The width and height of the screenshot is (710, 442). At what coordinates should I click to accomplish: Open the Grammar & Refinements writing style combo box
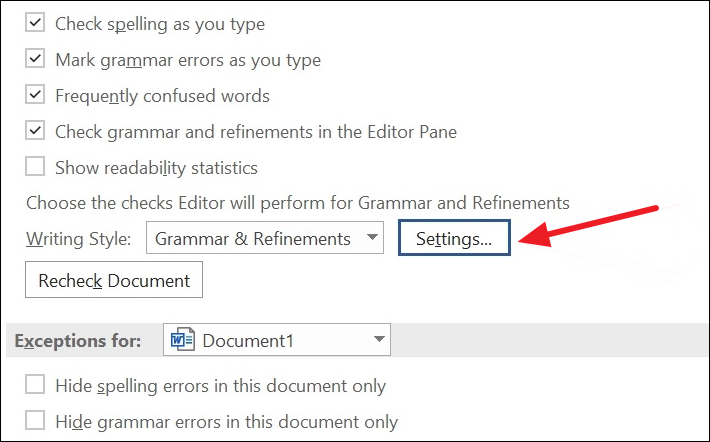tap(265, 237)
